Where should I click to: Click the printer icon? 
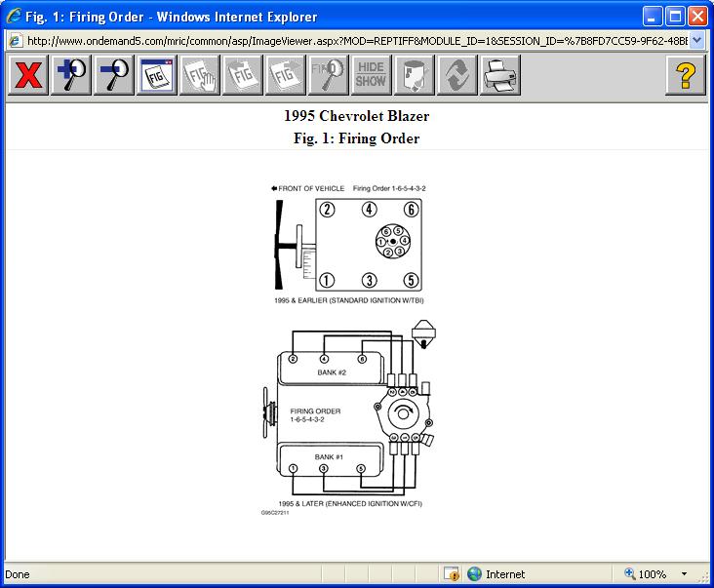(x=500, y=75)
